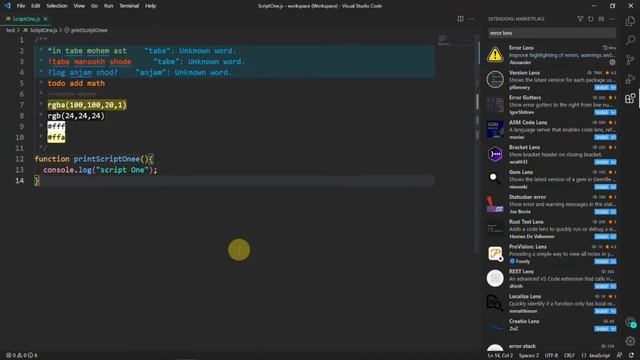Open the Error Lens extension title

[521, 48]
